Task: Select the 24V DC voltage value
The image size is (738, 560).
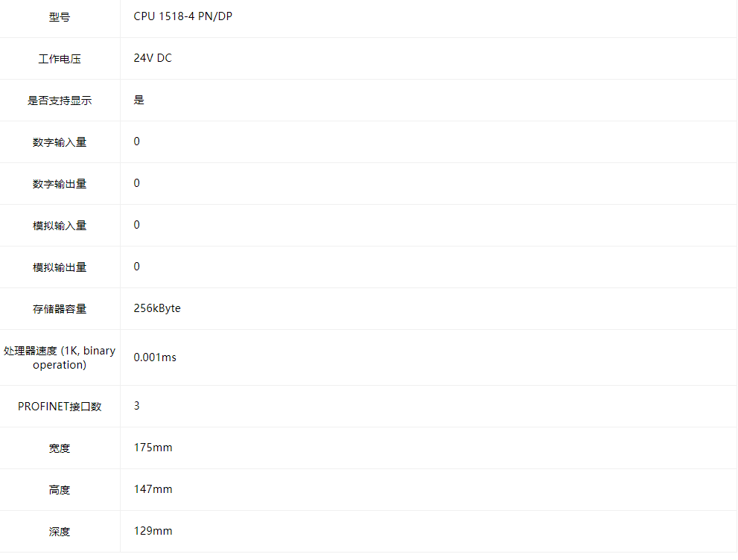Action: click(153, 58)
